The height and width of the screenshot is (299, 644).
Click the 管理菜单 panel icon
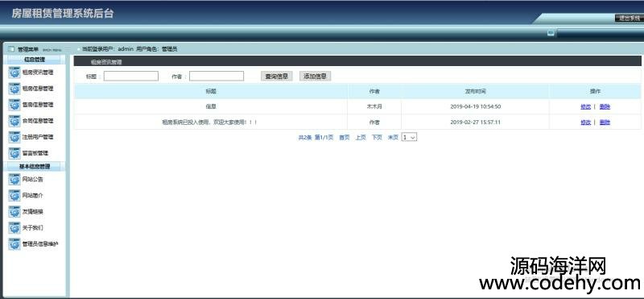[11, 49]
